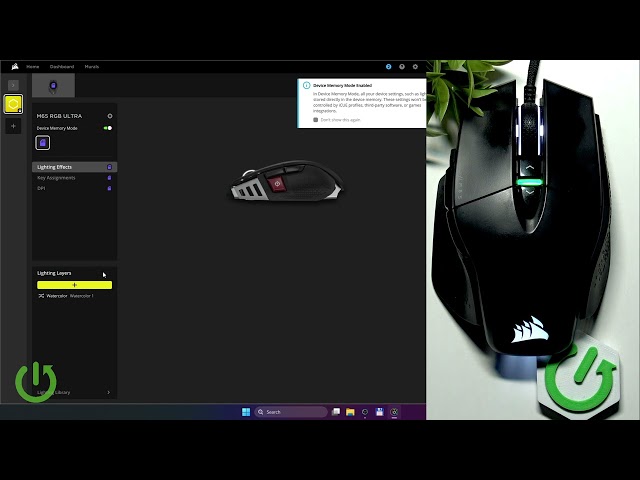Viewport: 640px width, 480px height.
Task: Open the Home tab
Action: (33, 67)
